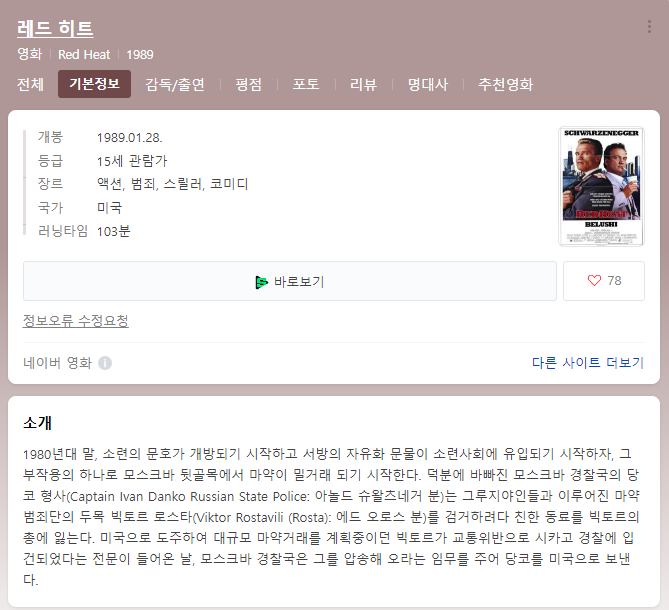Click the 네이버 영화 source label
Image resolution: width=669 pixels, height=610 pixels.
pyautogui.click(x=57, y=363)
